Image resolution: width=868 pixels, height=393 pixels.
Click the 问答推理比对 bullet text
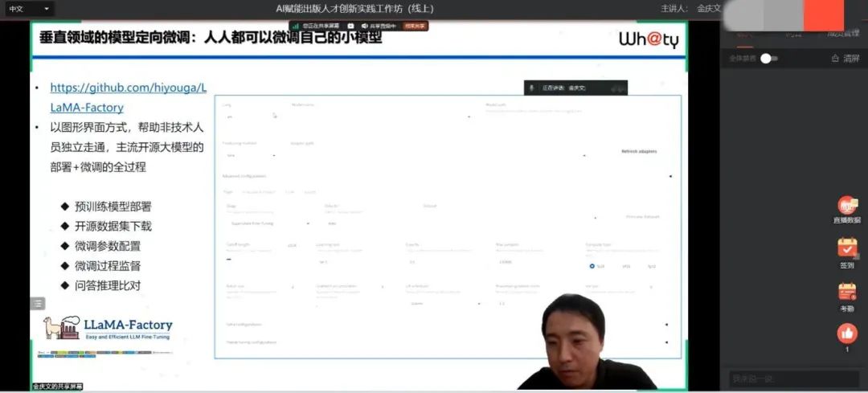(108, 285)
